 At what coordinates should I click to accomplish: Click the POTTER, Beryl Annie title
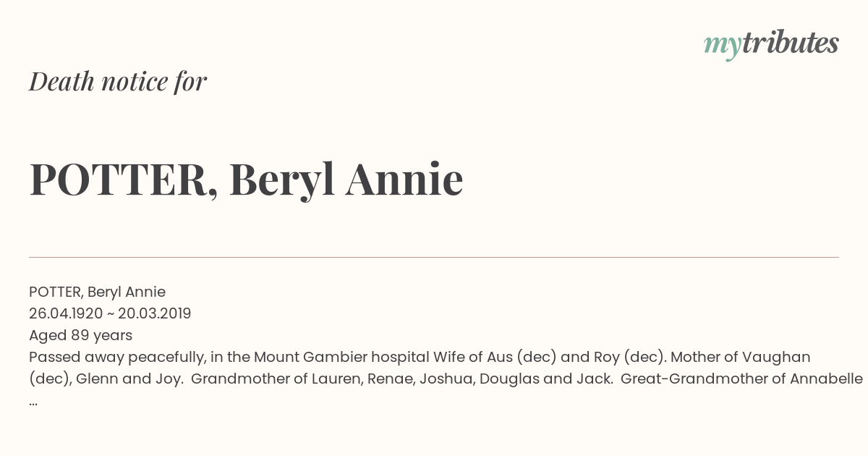tap(246, 180)
